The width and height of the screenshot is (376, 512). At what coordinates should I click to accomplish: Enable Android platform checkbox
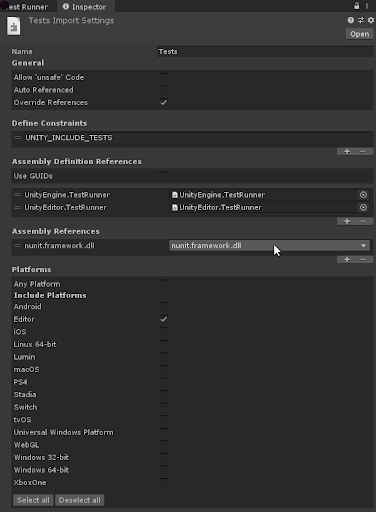pos(164,306)
